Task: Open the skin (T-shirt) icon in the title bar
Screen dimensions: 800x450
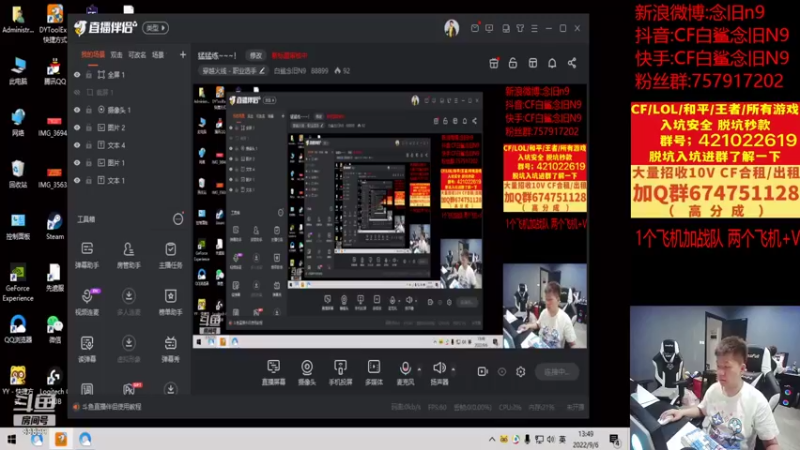Action: (x=520, y=29)
